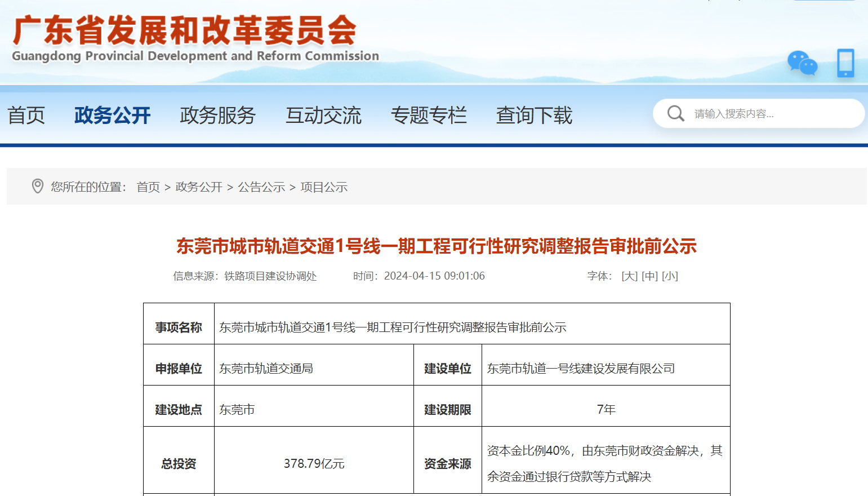The image size is (868, 496).
Task: Select 查询下载 in the top menu
Action: [534, 116]
